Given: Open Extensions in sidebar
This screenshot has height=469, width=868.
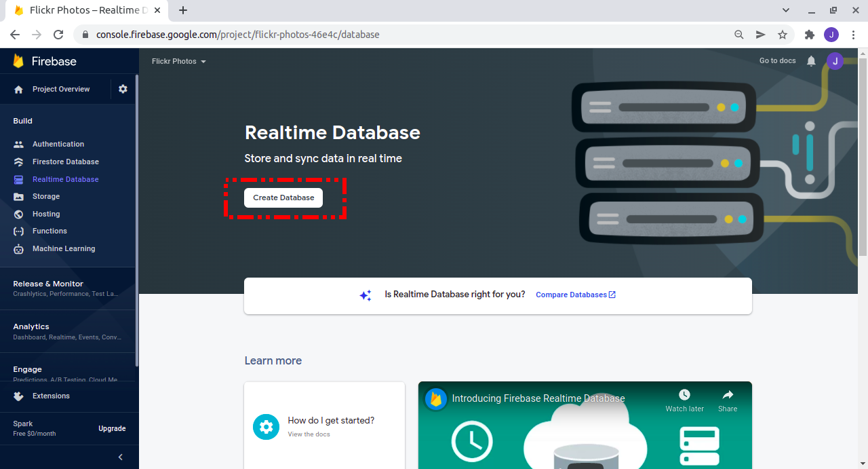Looking at the screenshot, I should click(51, 396).
